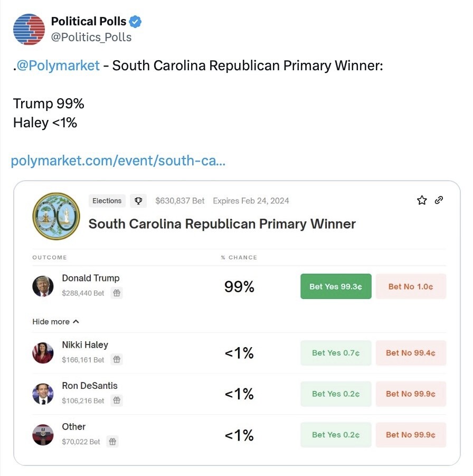Click gift icon beside Other's bet amount

tap(112, 441)
